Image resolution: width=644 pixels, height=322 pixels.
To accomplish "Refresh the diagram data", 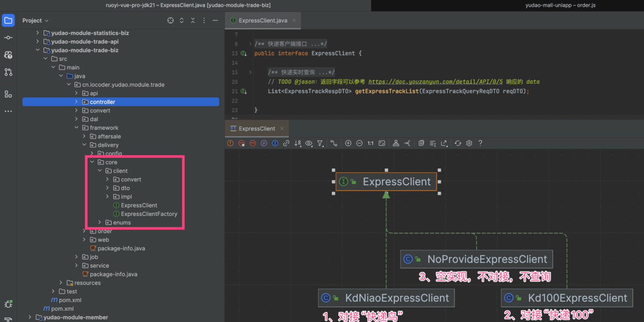I will (x=458, y=143).
